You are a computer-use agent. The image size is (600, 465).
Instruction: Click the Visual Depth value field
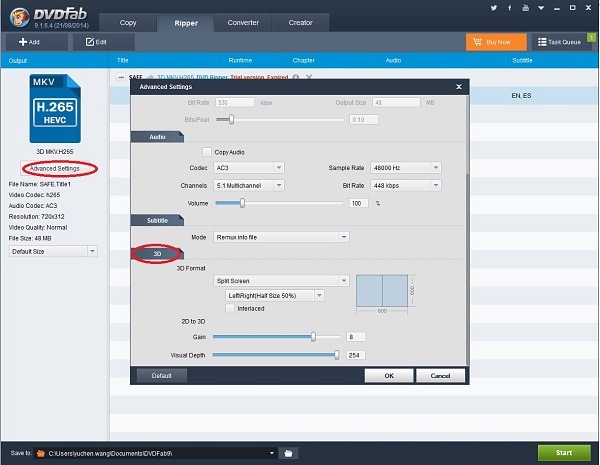pyautogui.click(x=356, y=355)
